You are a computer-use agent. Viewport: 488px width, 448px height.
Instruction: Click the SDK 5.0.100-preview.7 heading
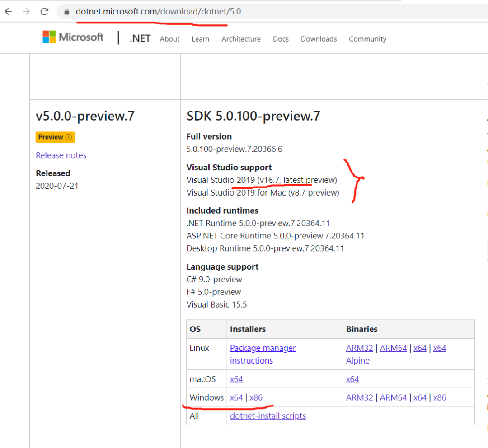(253, 116)
